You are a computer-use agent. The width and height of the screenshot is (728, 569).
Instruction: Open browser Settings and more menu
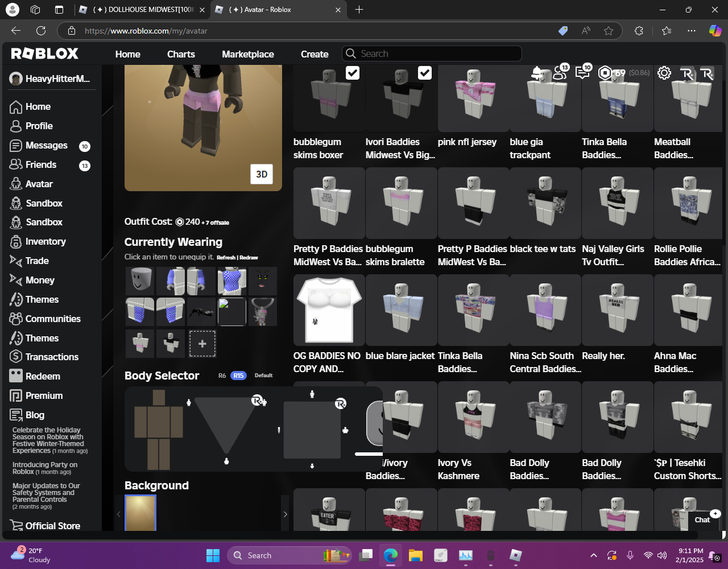pyautogui.click(x=691, y=31)
